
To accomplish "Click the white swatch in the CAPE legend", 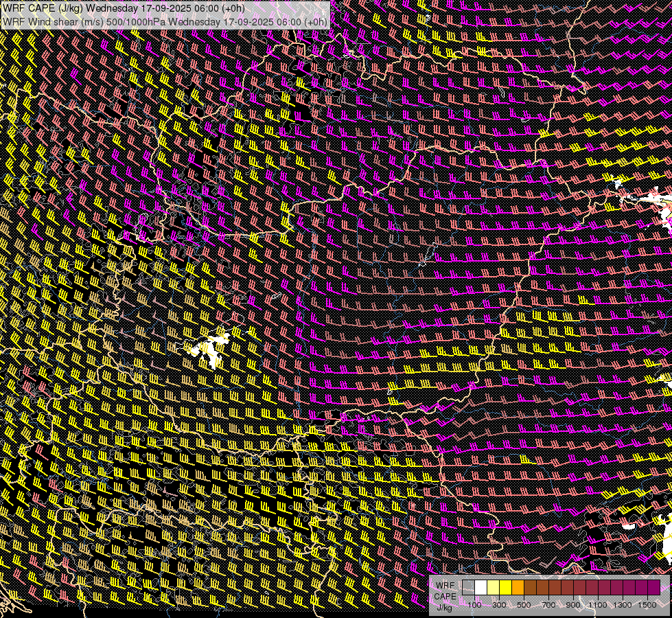I will tap(481, 588).
